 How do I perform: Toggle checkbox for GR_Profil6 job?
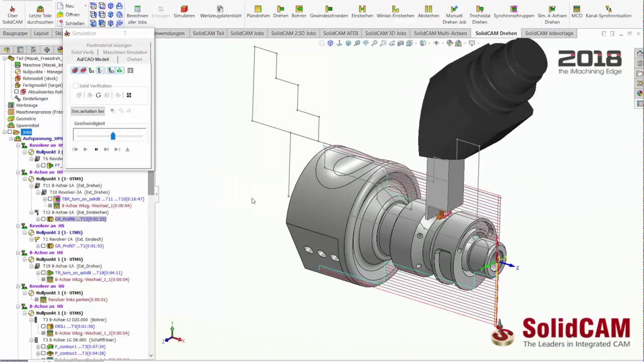tap(43, 219)
